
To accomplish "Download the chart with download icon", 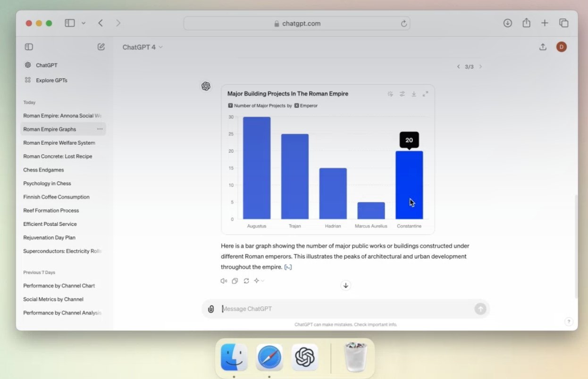I will 414,94.
